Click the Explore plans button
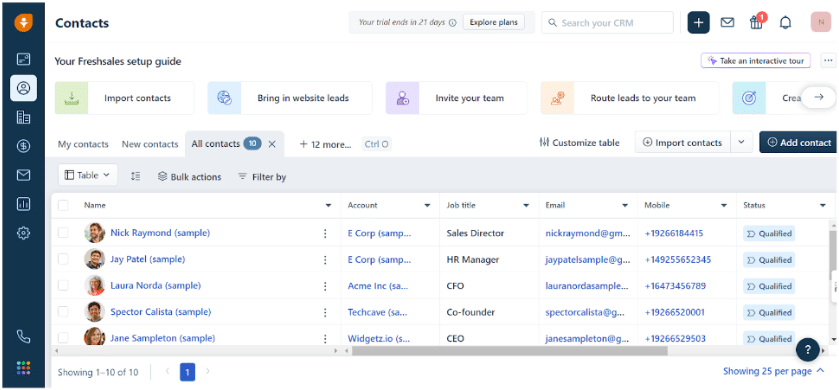Viewport: 839px width, 390px height. point(493,22)
